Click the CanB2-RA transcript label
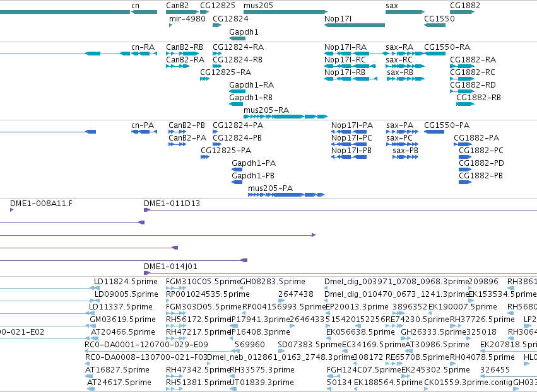This screenshot has height=392, width=537. [x=185, y=59]
